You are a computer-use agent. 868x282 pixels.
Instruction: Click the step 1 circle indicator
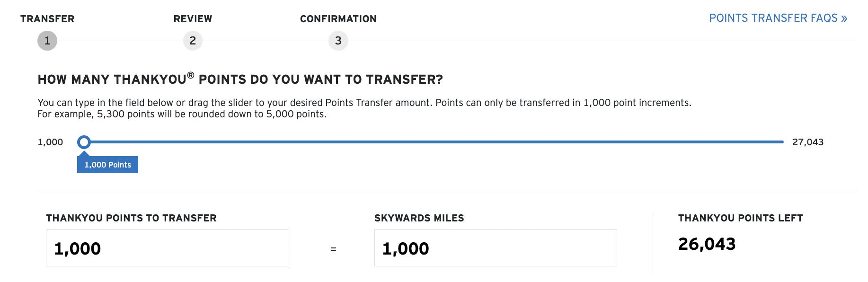pos(47,41)
